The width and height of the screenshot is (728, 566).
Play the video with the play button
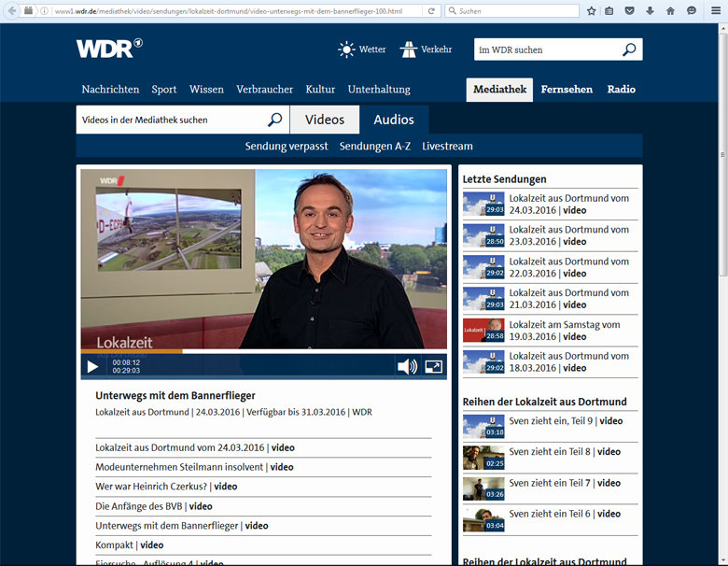[92, 367]
